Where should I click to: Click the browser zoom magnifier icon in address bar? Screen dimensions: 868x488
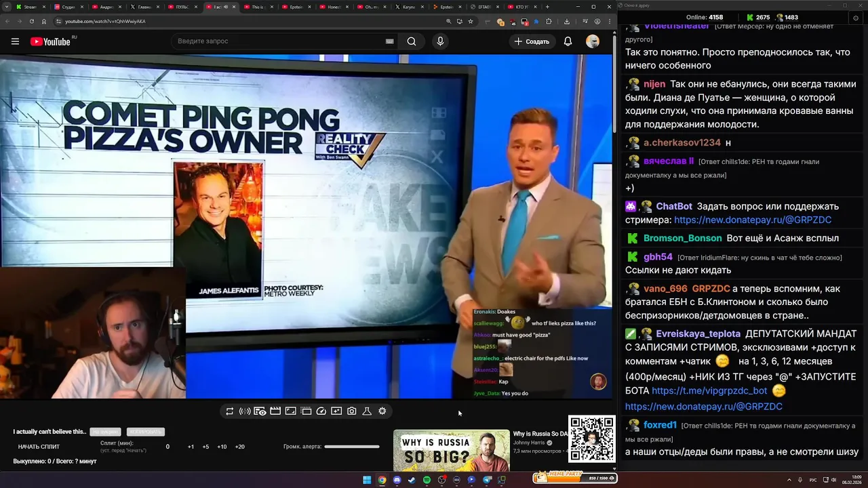point(448,21)
